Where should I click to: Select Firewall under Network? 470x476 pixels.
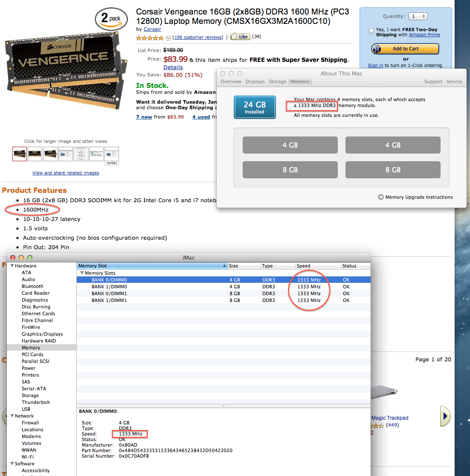[x=30, y=423]
